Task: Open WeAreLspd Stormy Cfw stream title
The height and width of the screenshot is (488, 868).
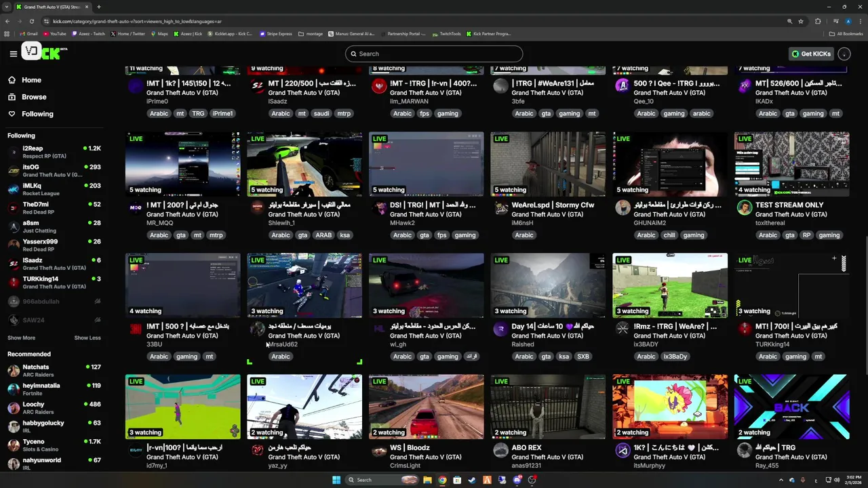Action: 553,205
